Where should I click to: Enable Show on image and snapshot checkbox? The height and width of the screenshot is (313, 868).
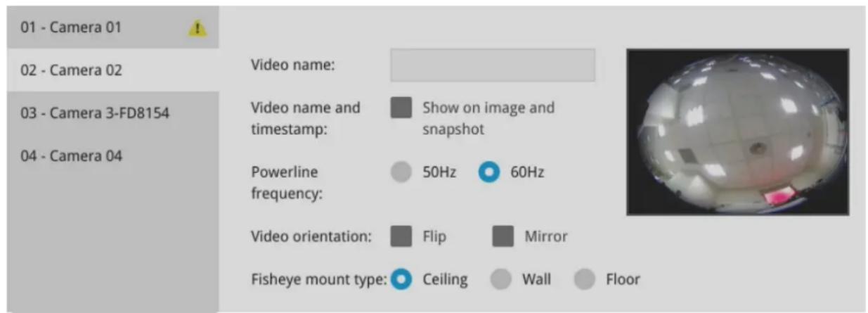coord(401,108)
